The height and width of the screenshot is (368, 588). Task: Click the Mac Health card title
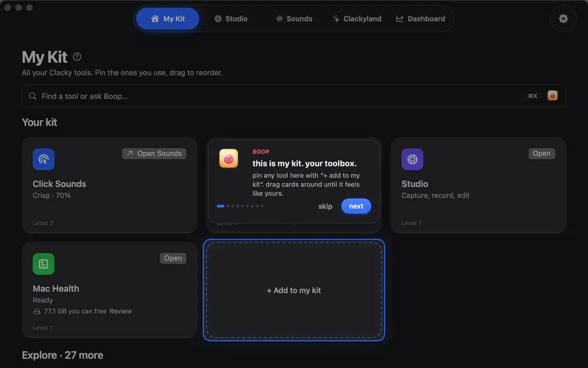point(56,289)
